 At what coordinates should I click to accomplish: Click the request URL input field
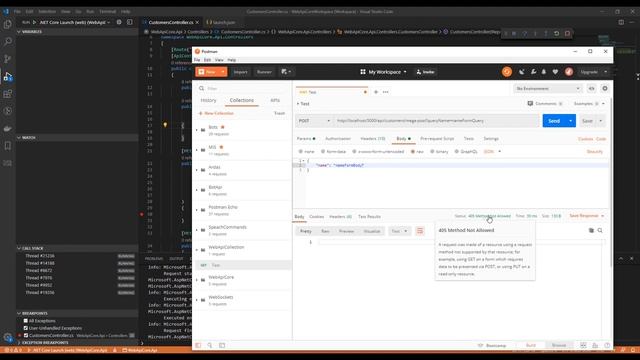click(437, 121)
